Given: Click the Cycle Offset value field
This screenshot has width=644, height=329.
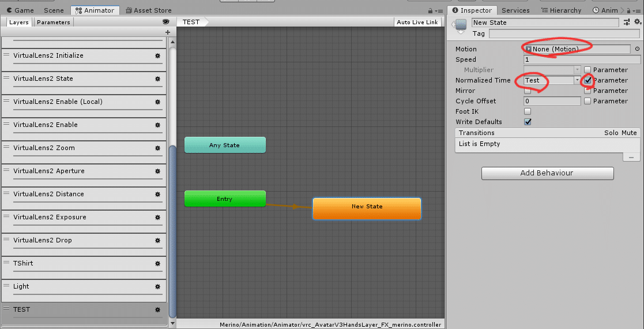Looking at the screenshot, I should point(552,101).
